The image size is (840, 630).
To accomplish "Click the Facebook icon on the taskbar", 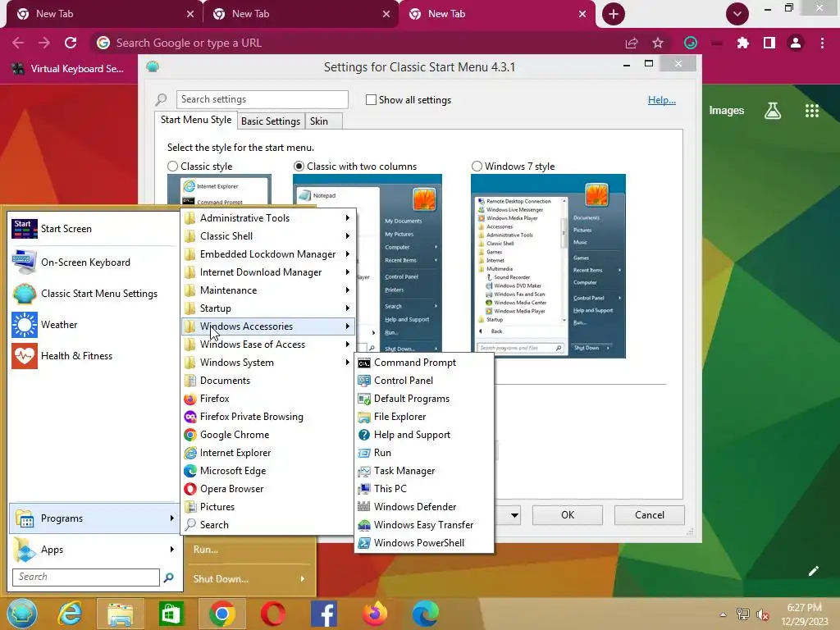I will pyautogui.click(x=324, y=614).
